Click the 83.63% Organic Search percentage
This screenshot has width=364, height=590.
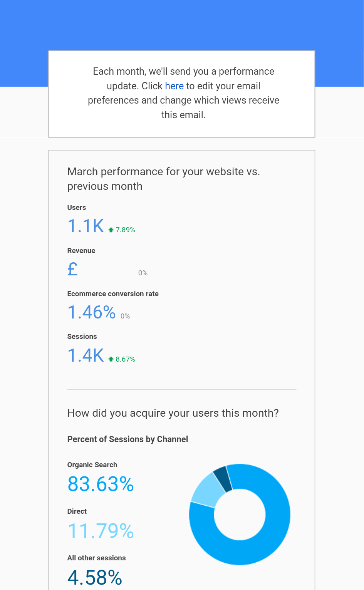coord(101,484)
